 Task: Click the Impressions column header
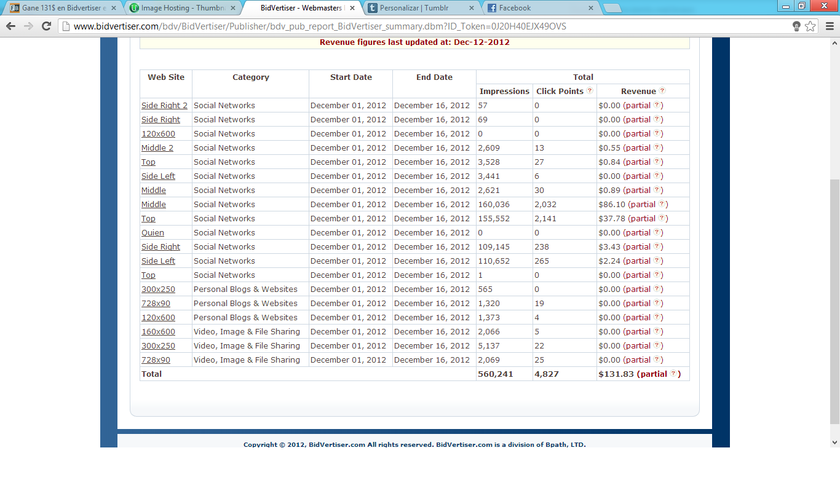tap(504, 91)
